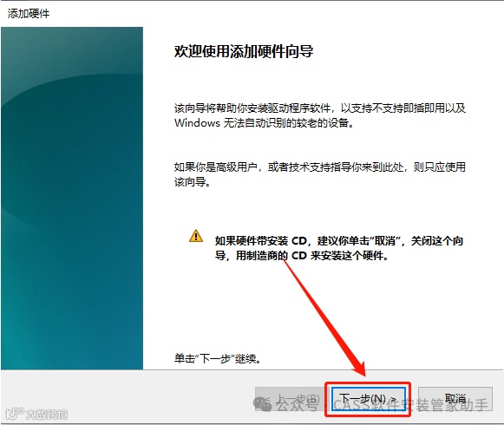Click the WeChat logo watermark icon
This screenshot has height=425, width=504.
262,404
